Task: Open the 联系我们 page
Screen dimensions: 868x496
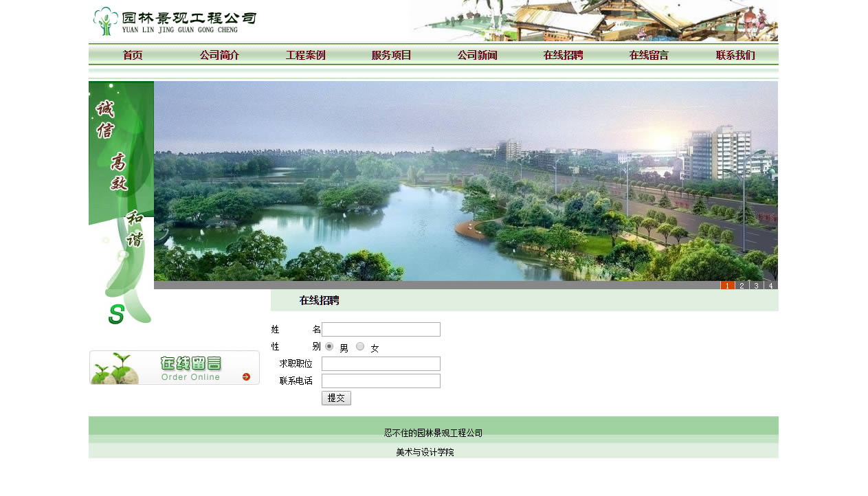Action: (x=735, y=56)
